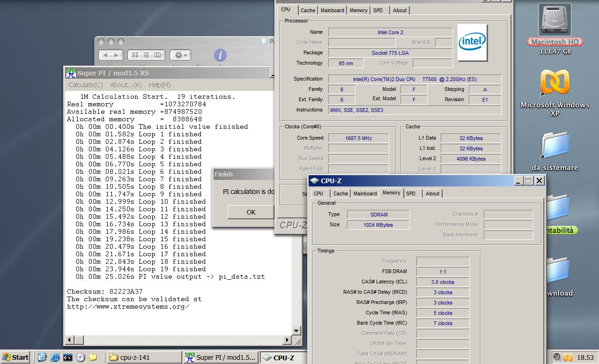Screen dimensions: 599x364
Task: Open the Show Desktop quick launch icon
Action: pos(43,357)
